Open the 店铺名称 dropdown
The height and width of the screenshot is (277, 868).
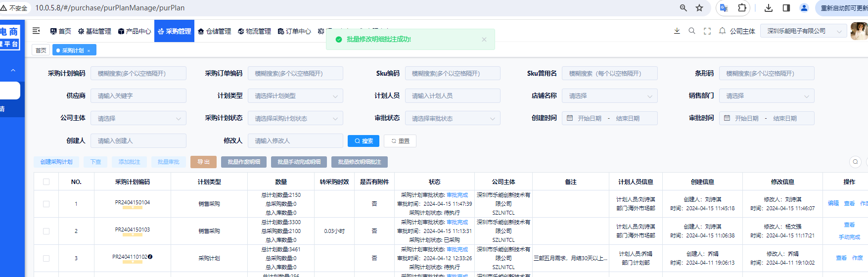610,96
